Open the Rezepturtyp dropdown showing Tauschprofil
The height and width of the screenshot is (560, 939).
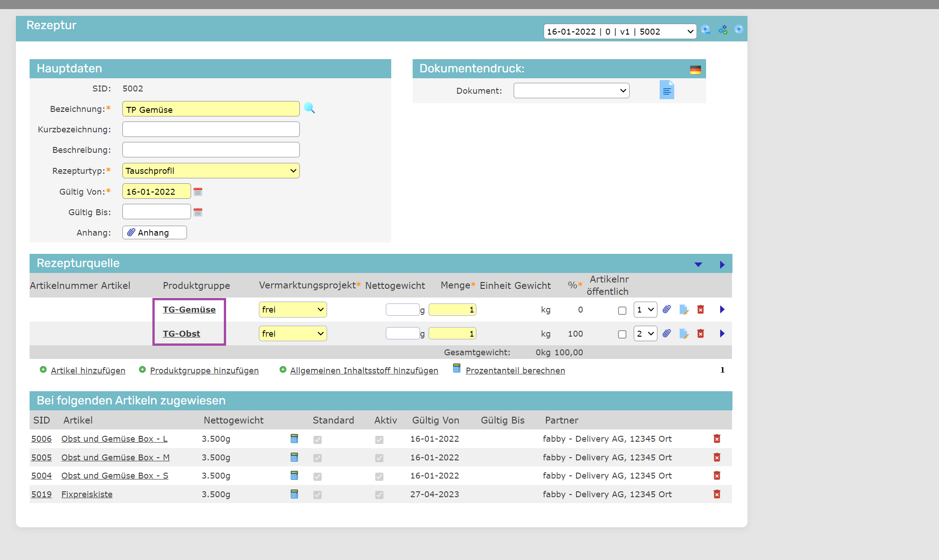pos(211,171)
